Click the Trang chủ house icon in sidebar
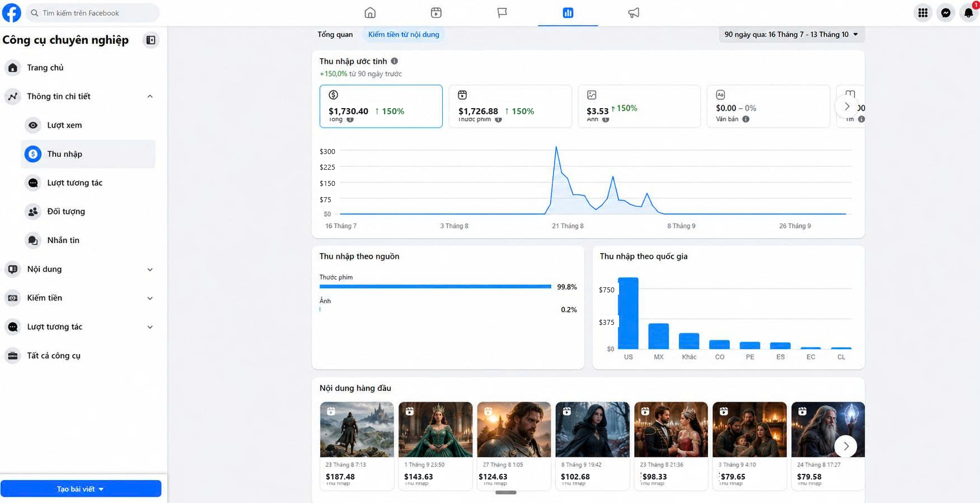Screen dimensions: 980x503 pyautogui.click(x=13, y=68)
